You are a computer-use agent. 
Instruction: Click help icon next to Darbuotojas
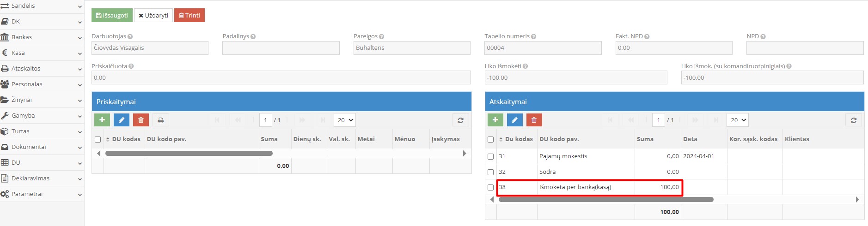point(130,36)
